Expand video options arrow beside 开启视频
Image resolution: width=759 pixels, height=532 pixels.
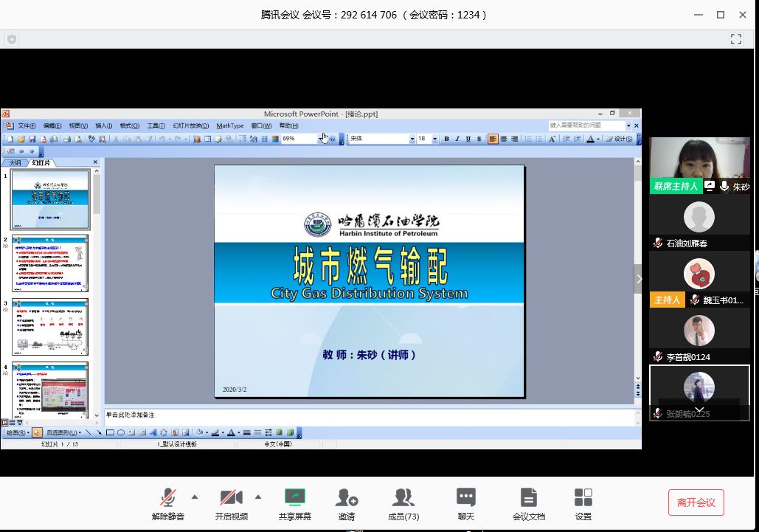pyautogui.click(x=258, y=496)
